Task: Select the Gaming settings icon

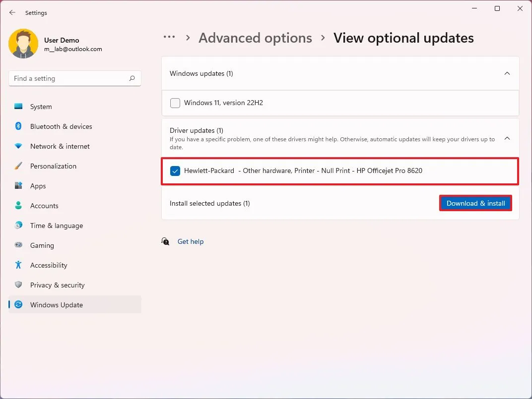Action: pos(18,245)
